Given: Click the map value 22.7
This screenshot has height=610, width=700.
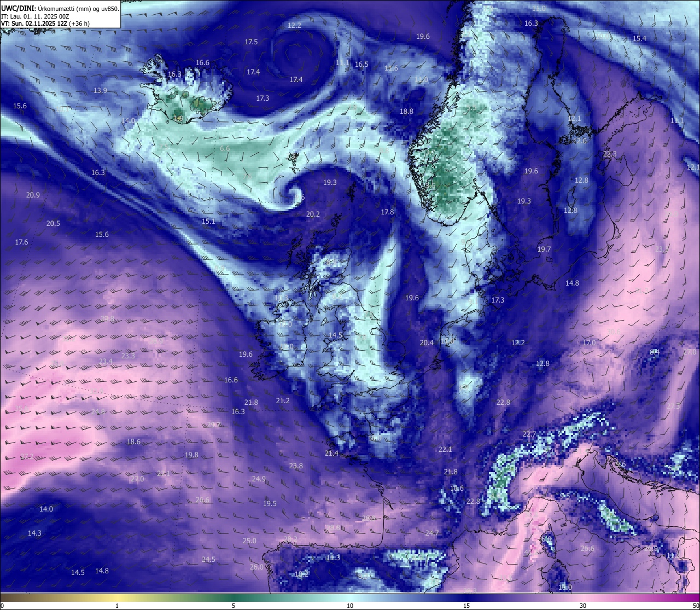Looking at the screenshot, I should pos(529,434).
